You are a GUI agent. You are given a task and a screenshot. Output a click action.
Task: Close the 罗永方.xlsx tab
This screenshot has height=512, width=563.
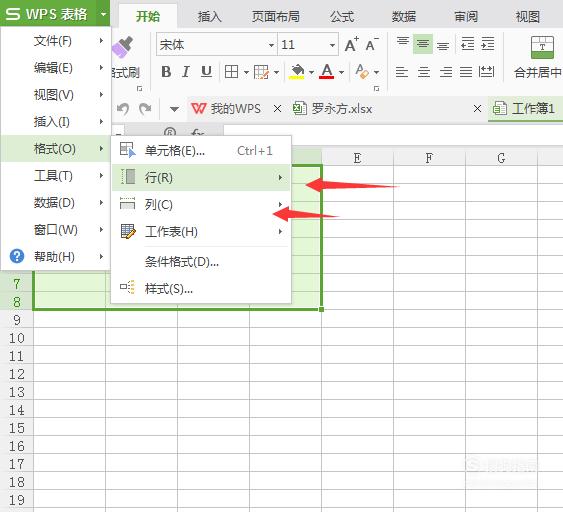(477, 108)
